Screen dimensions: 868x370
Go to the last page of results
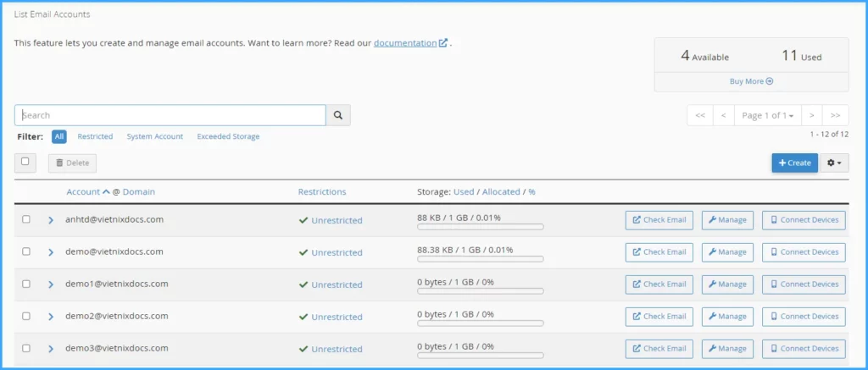pos(835,115)
